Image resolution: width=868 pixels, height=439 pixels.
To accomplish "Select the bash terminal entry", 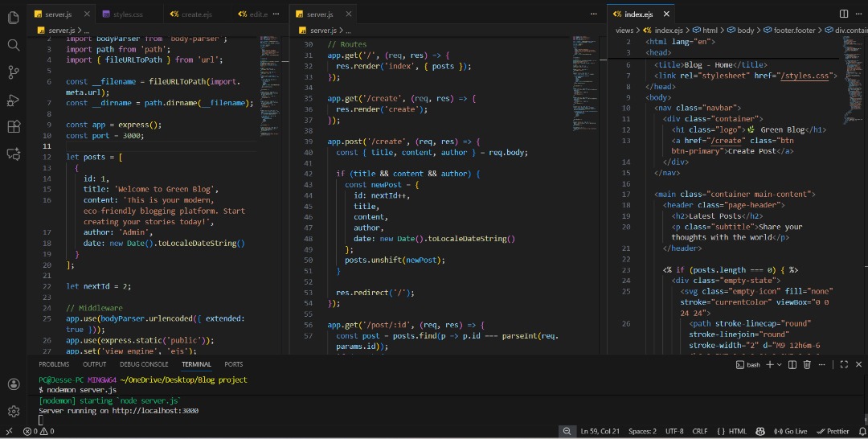I will 748,365.
